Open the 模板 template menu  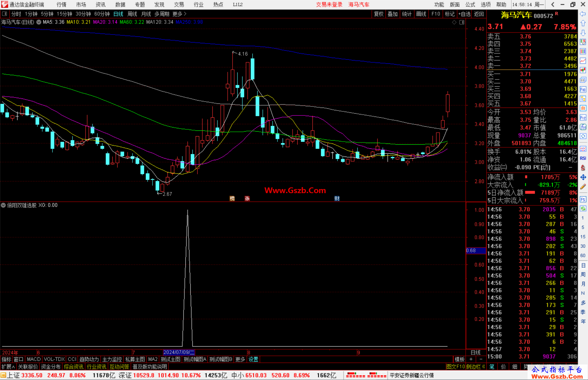[x=460, y=359]
